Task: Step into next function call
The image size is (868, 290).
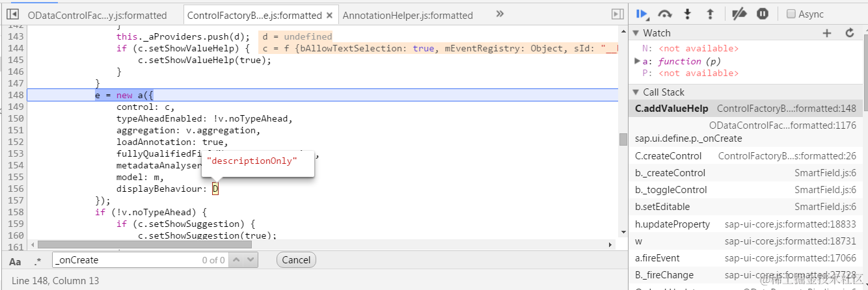Action: (687, 14)
